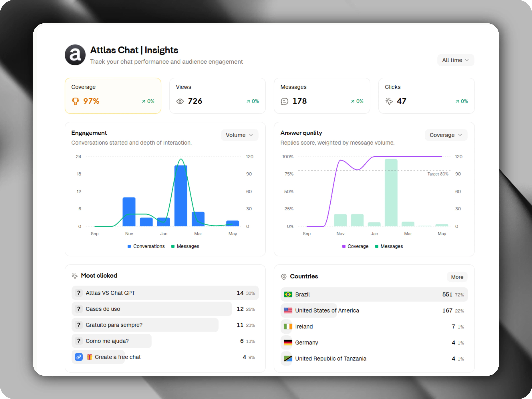Click the trend arrow in Messages card
The width and height of the screenshot is (532, 399).
coord(353,101)
